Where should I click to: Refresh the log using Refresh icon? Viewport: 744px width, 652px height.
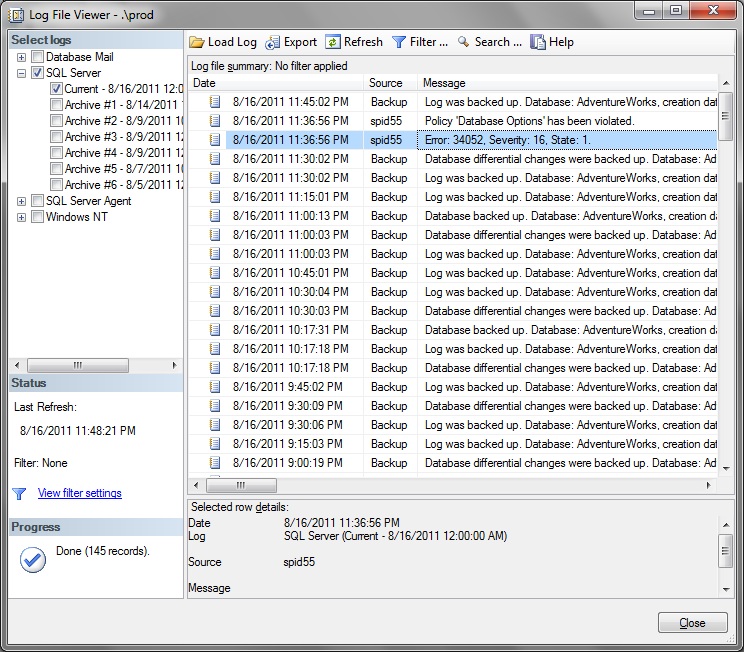coord(333,42)
